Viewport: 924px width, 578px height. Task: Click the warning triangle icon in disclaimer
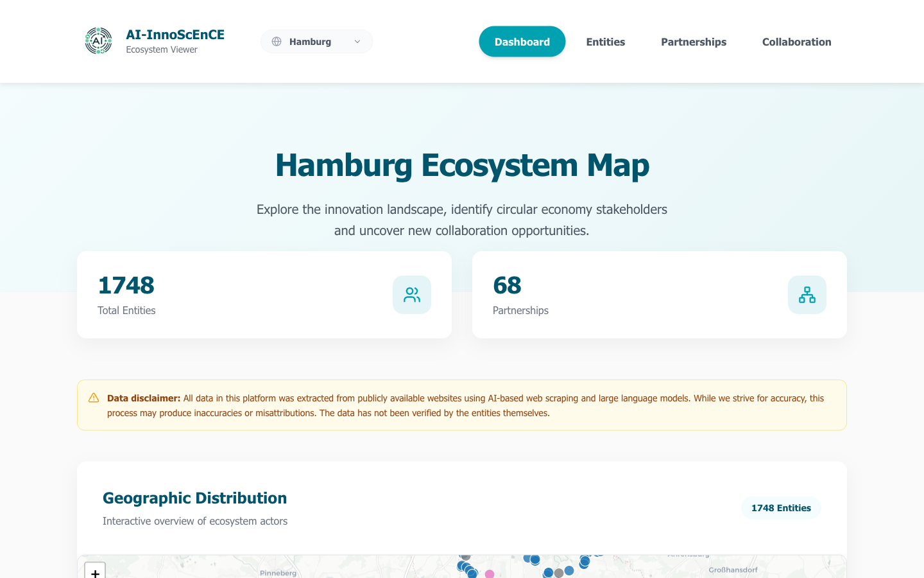tap(94, 398)
